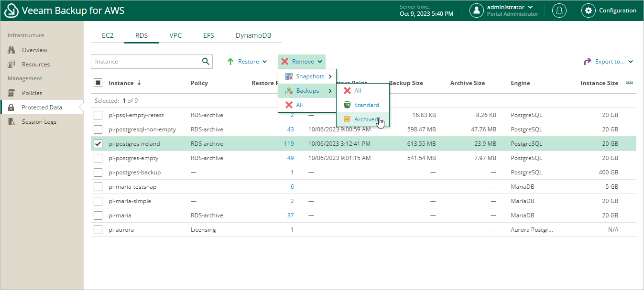The image size is (644, 290).
Task: Uncheck the pi-postgres-ireland row checkbox
Action: (x=98, y=144)
